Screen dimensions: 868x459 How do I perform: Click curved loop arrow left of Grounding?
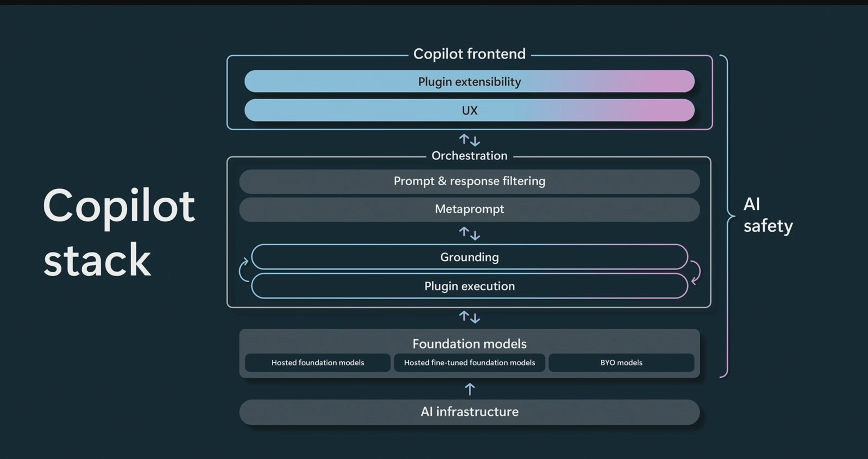click(x=244, y=269)
